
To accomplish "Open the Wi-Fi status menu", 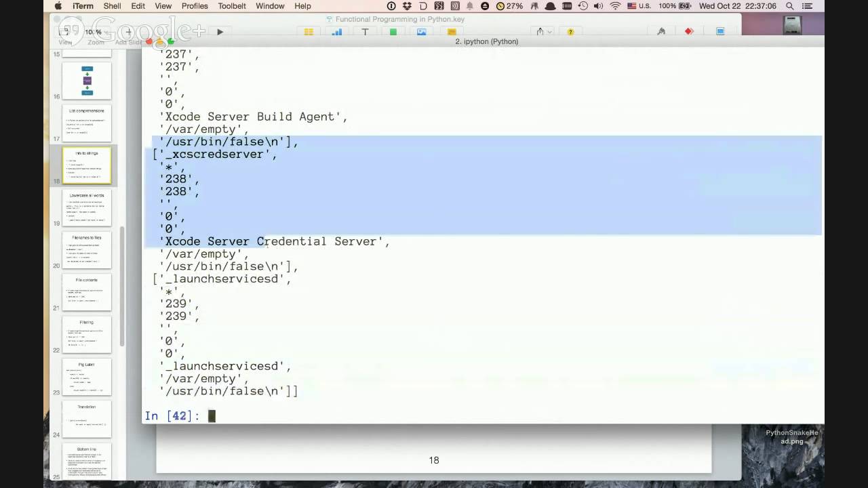I will click(616, 6).
